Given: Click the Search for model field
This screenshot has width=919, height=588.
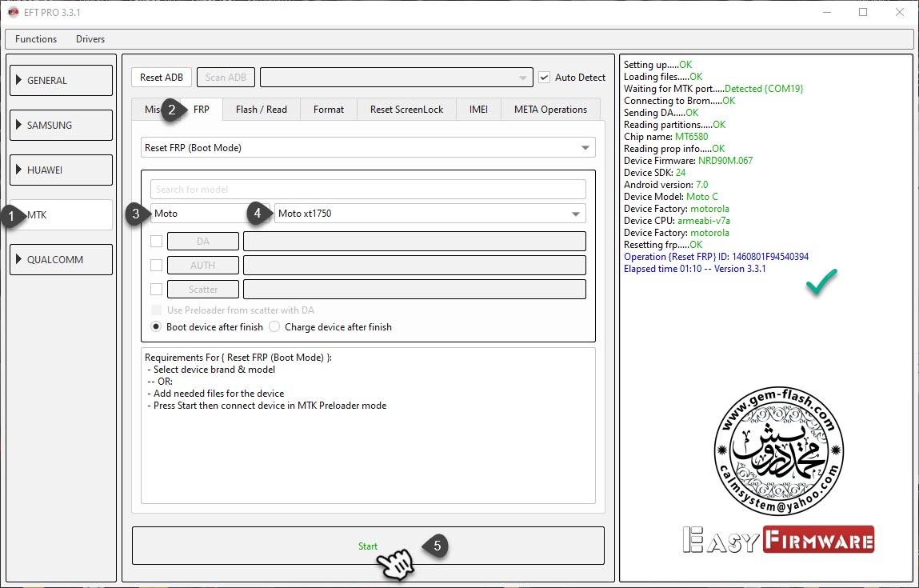Looking at the screenshot, I should pos(368,190).
